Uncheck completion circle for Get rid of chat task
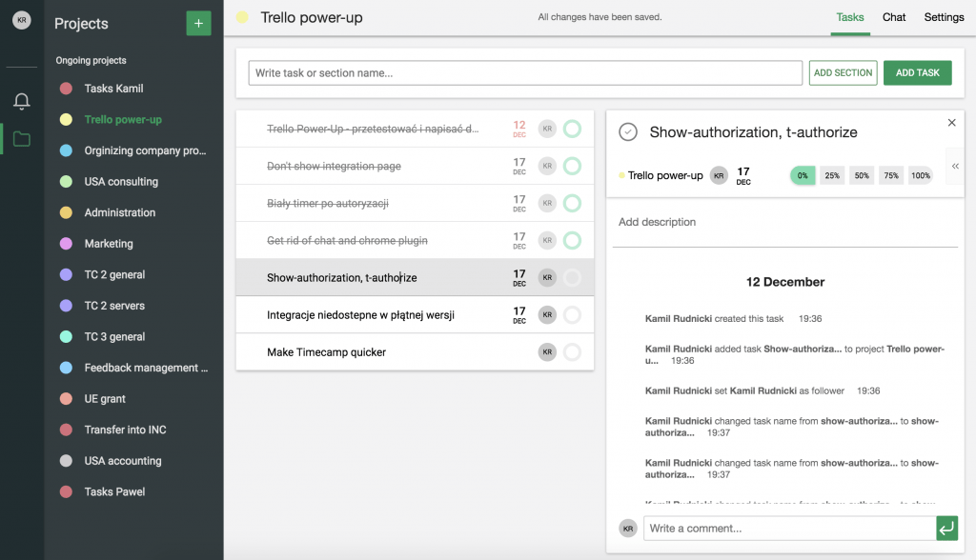This screenshot has width=976, height=560. tap(572, 240)
